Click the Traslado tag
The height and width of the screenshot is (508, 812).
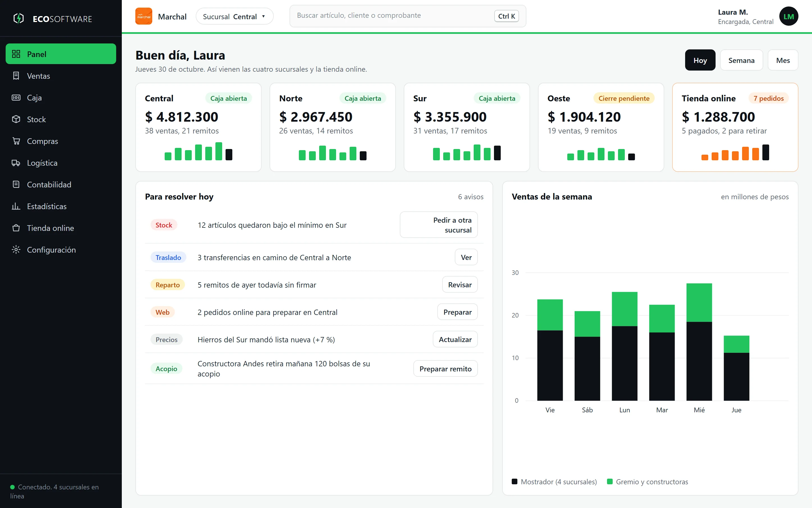point(168,257)
